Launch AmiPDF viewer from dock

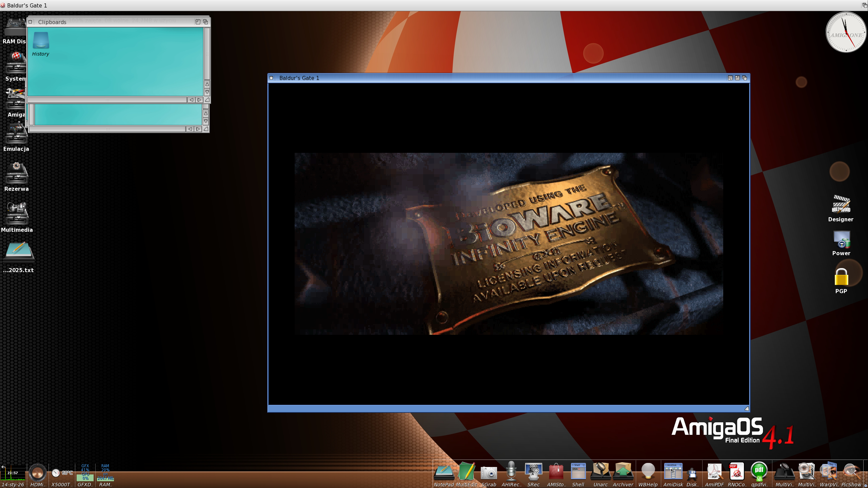pos(714,473)
